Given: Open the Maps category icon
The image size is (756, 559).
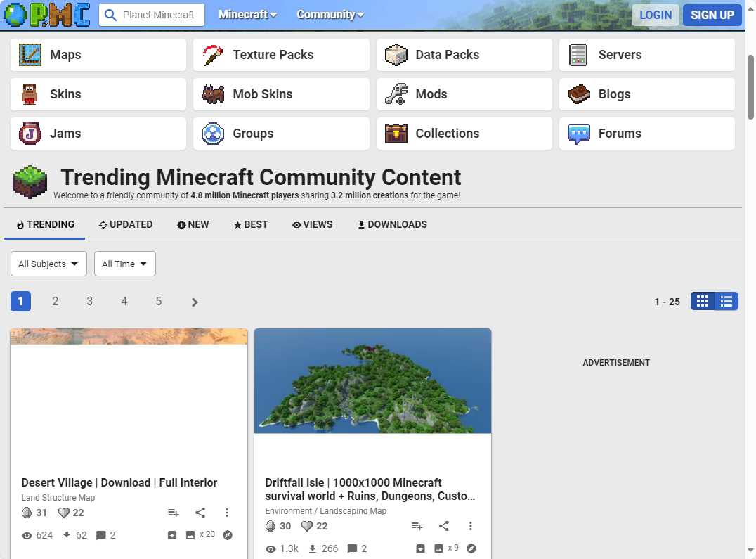Looking at the screenshot, I should point(30,55).
